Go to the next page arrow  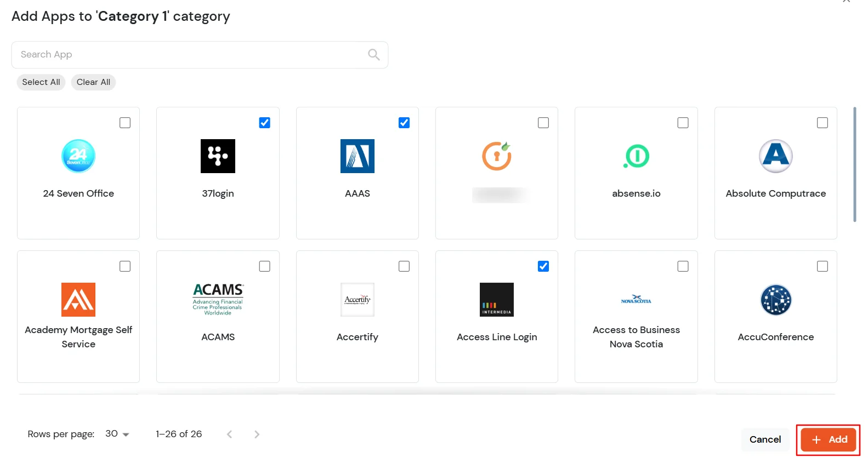click(257, 434)
